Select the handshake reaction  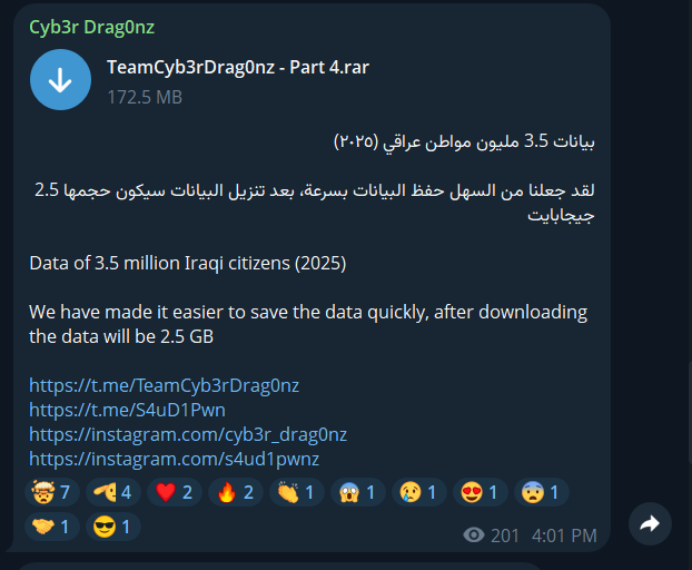tap(52, 527)
